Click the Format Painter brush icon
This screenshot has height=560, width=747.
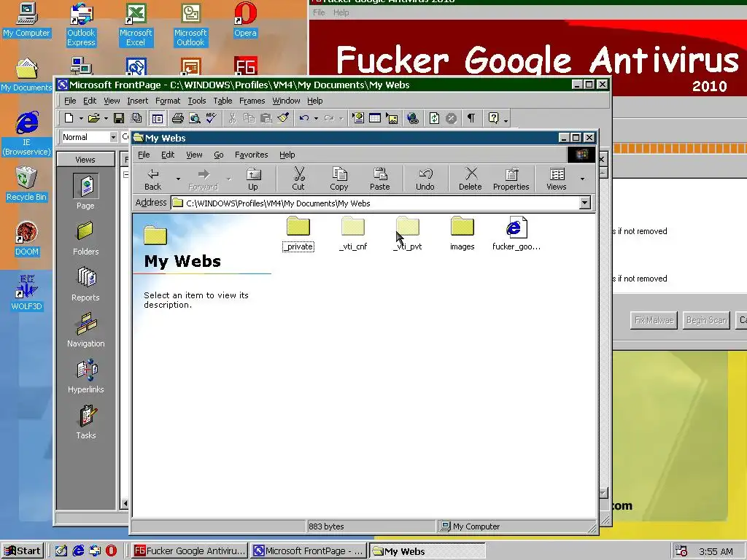[x=284, y=117]
